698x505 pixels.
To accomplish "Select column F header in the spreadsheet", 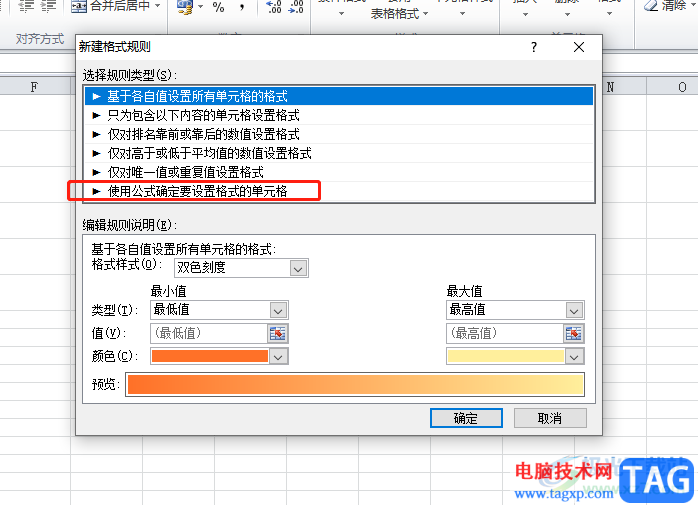I will (x=34, y=86).
